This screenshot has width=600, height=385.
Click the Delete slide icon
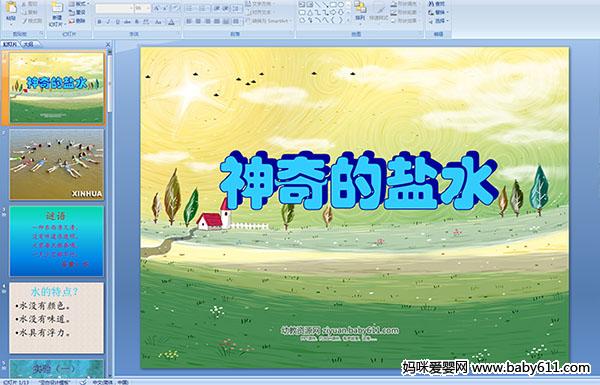pos(72,21)
